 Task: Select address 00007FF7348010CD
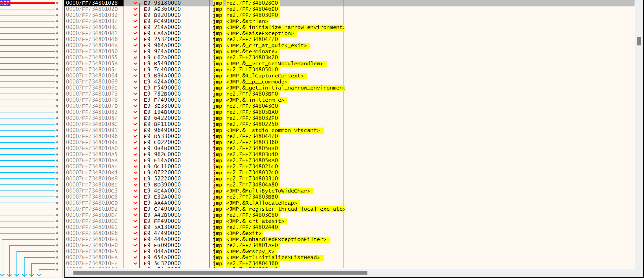[92, 203]
